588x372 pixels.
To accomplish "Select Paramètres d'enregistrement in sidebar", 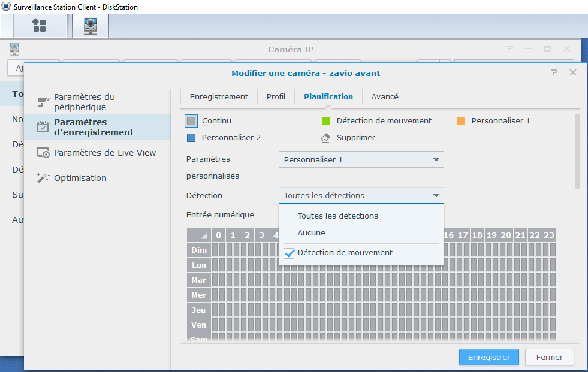I will 93,127.
